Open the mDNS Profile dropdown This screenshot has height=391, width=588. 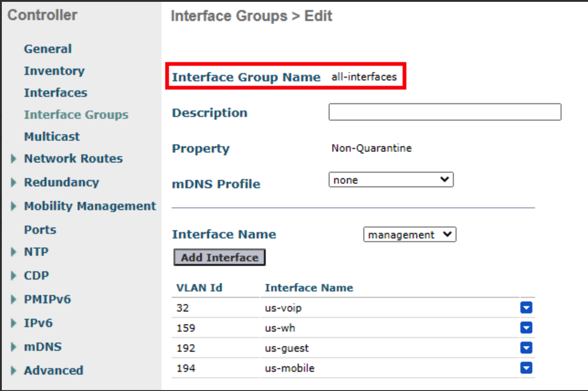pos(391,180)
